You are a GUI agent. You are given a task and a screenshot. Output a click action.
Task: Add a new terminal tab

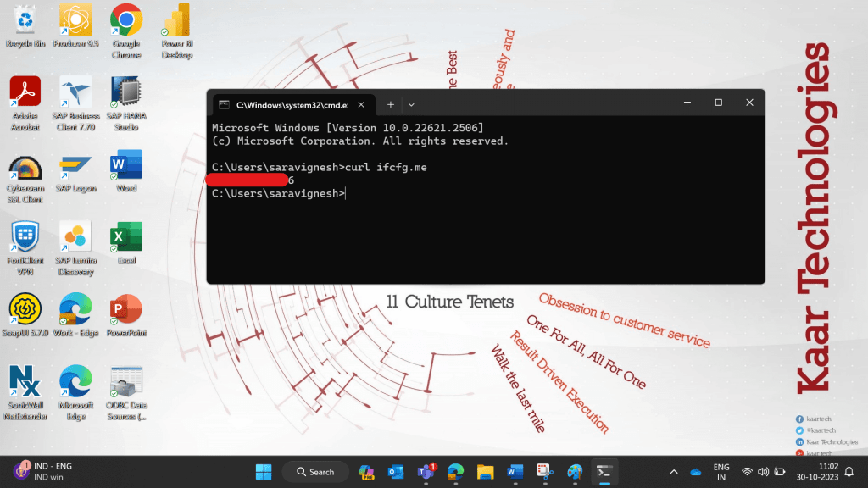point(390,104)
